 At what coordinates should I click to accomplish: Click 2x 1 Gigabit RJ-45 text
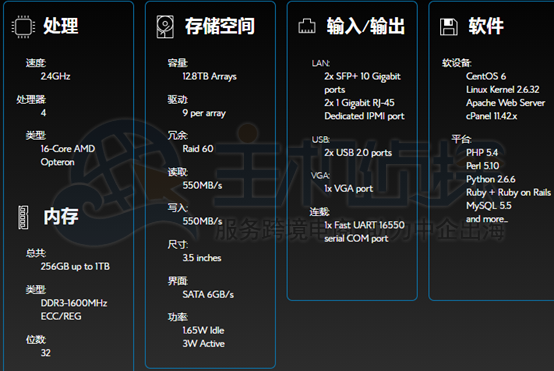click(x=359, y=103)
